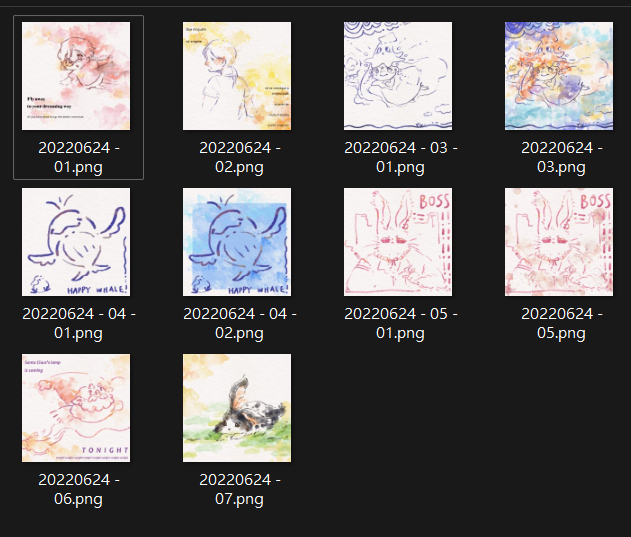Click the file name 20220624 - 05.png

tap(562, 323)
